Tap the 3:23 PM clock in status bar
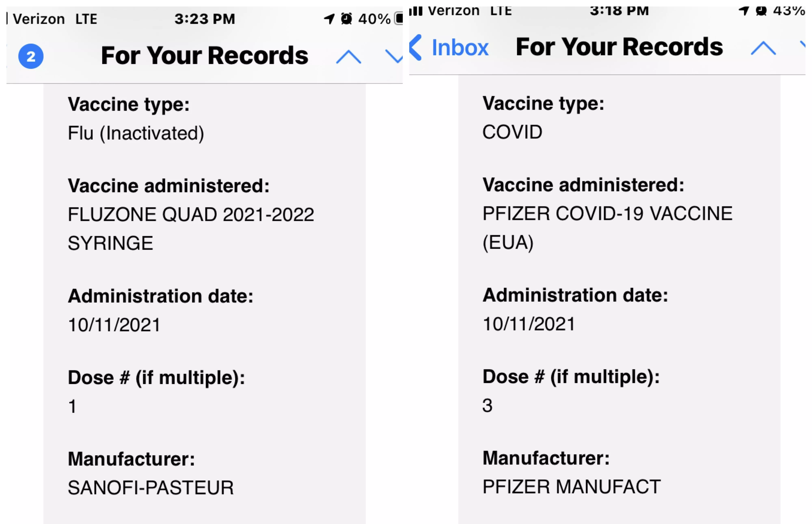812x524 pixels. (205, 19)
